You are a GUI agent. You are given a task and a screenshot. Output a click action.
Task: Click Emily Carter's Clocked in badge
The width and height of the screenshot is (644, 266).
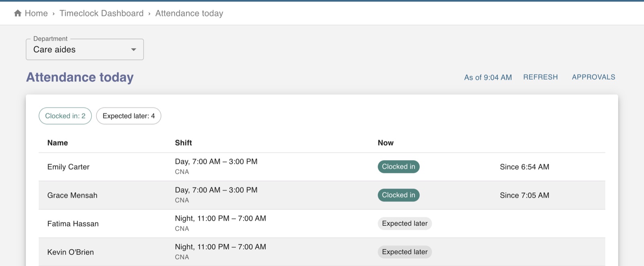pos(398,167)
